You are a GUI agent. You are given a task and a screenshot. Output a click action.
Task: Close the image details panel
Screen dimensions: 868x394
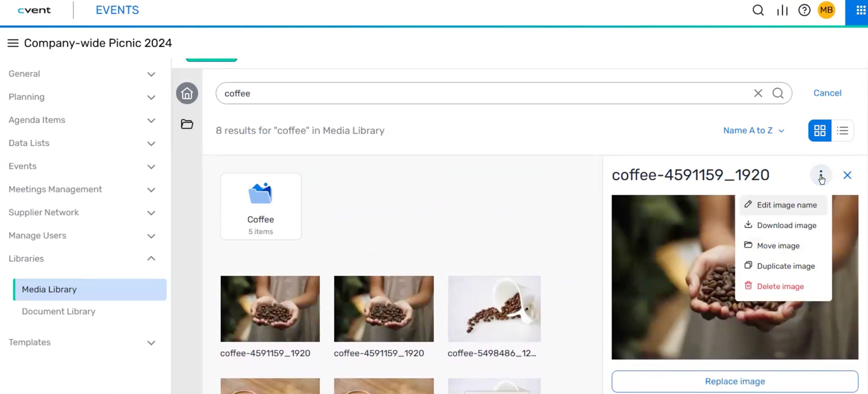[x=847, y=175]
